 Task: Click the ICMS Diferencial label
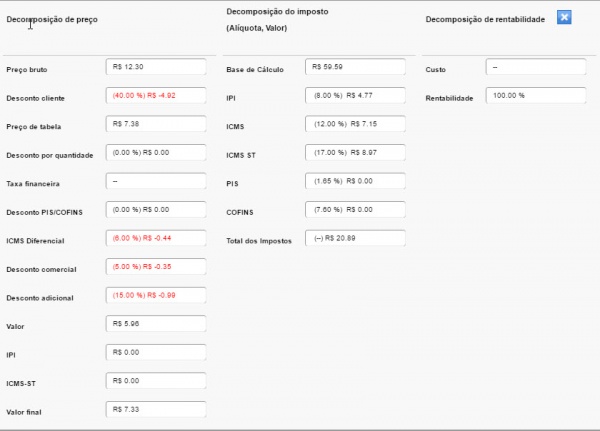point(35,241)
